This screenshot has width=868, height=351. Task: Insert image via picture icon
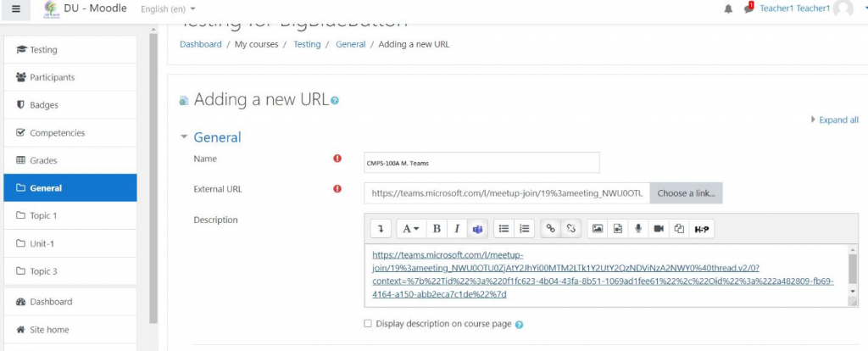(598, 229)
